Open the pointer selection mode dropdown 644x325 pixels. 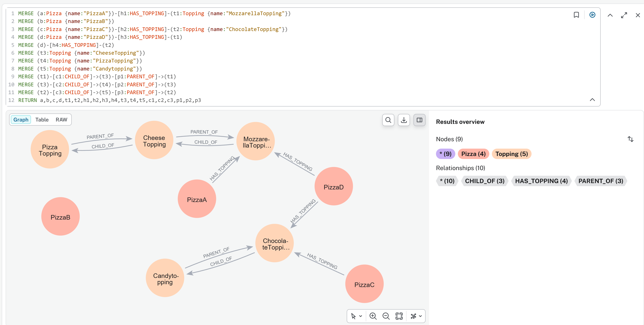(356, 316)
